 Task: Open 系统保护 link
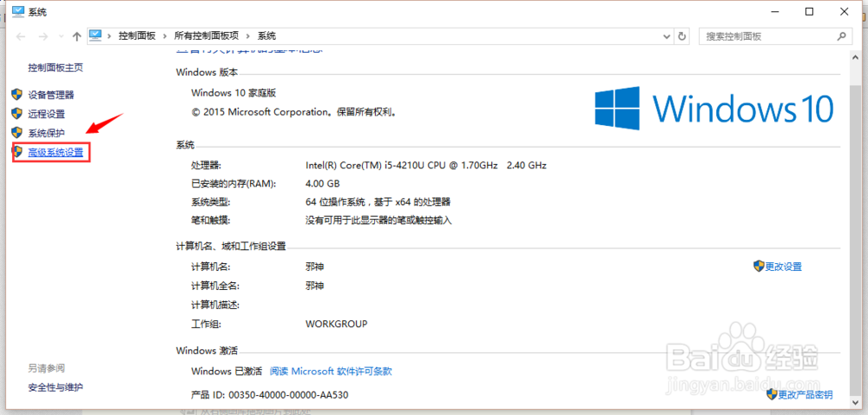pos(47,134)
